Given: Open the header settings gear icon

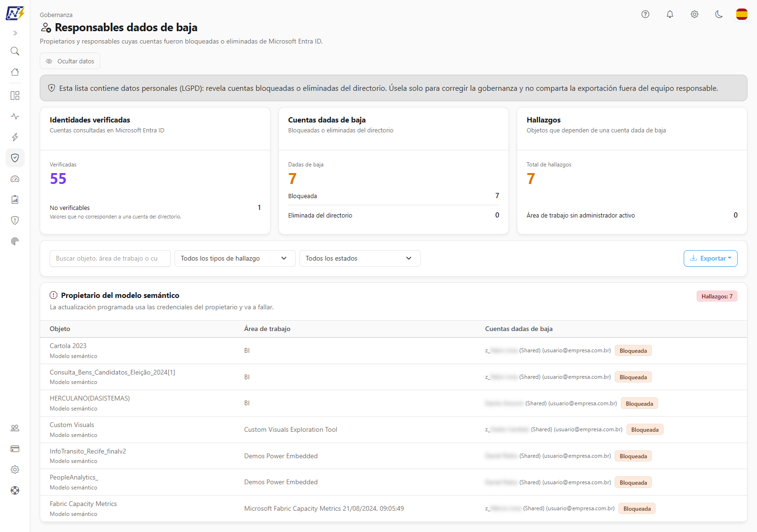Looking at the screenshot, I should click(x=695, y=14).
